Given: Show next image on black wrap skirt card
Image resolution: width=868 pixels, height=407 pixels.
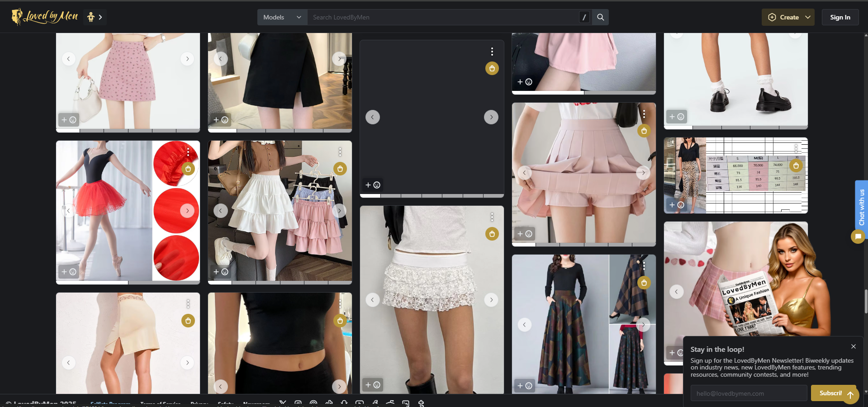Looking at the screenshot, I should 339,59.
